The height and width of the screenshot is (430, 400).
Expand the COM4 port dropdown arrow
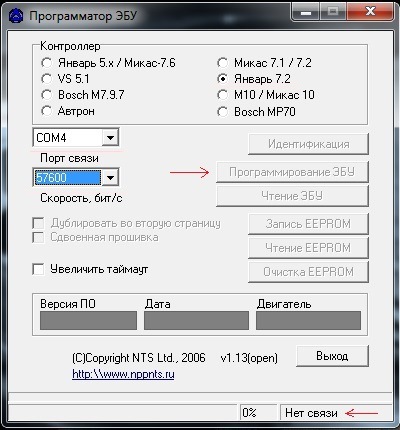(x=110, y=137)
